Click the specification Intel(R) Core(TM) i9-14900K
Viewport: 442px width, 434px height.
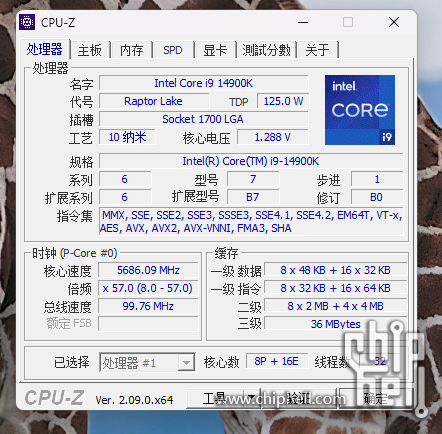(251, 161)
